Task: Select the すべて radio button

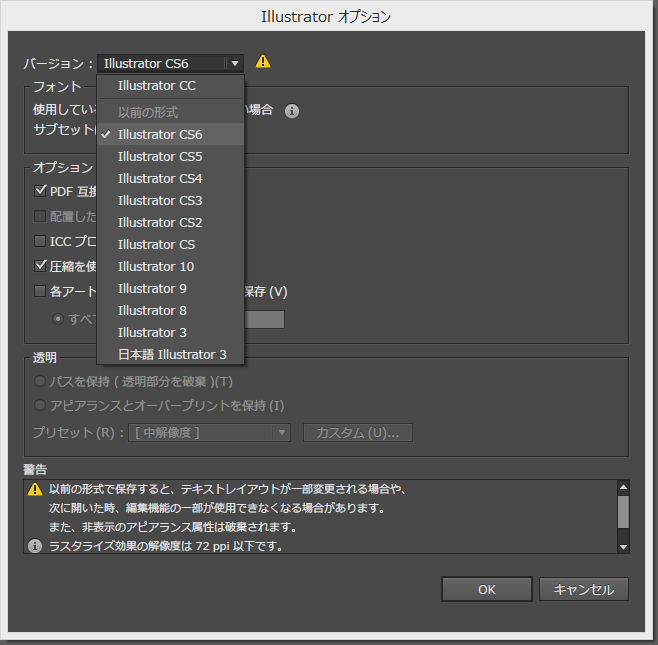Action: pyautogui.click(x=57, y=319)
